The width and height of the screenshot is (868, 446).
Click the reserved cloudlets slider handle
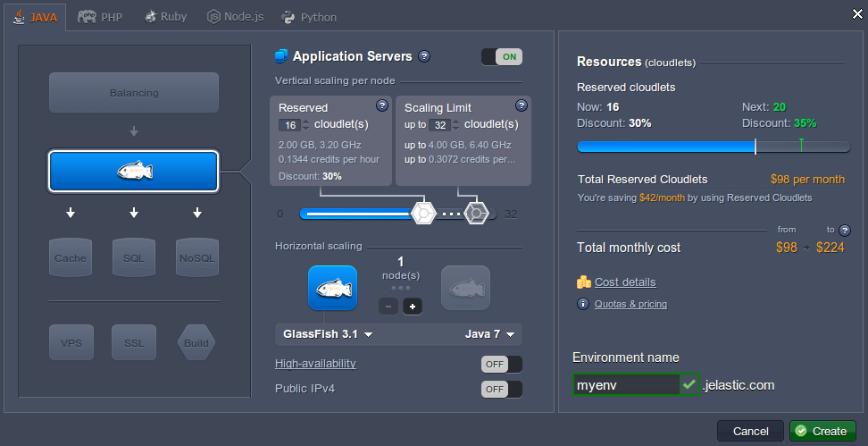tap(423, 214)
